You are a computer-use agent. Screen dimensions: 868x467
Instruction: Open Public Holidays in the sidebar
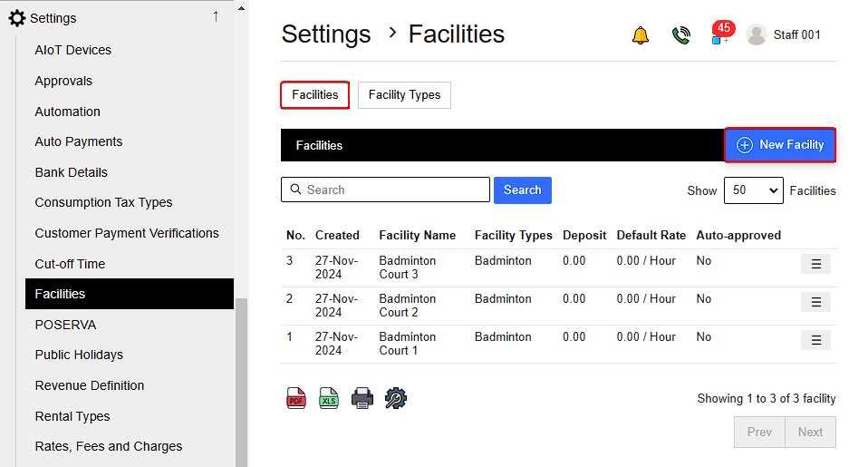pos(79,355)
